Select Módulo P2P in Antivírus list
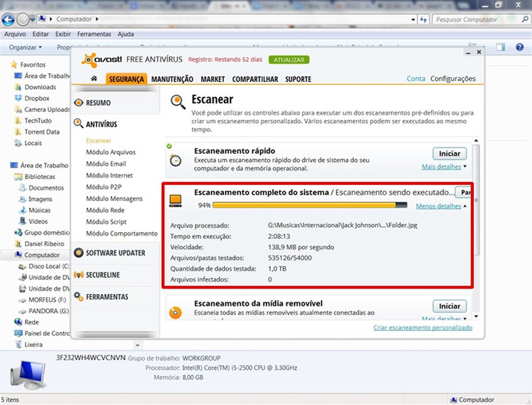The width and height of the screenshot is (532, 405). [103, 187]
